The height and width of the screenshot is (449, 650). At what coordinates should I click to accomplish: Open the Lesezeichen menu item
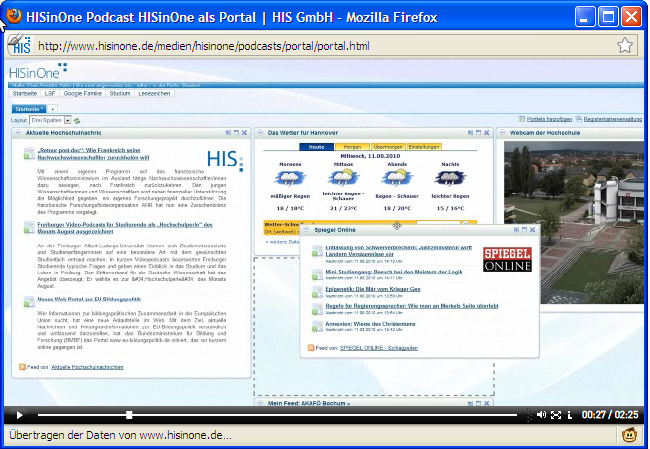click(x=154, y=94)
